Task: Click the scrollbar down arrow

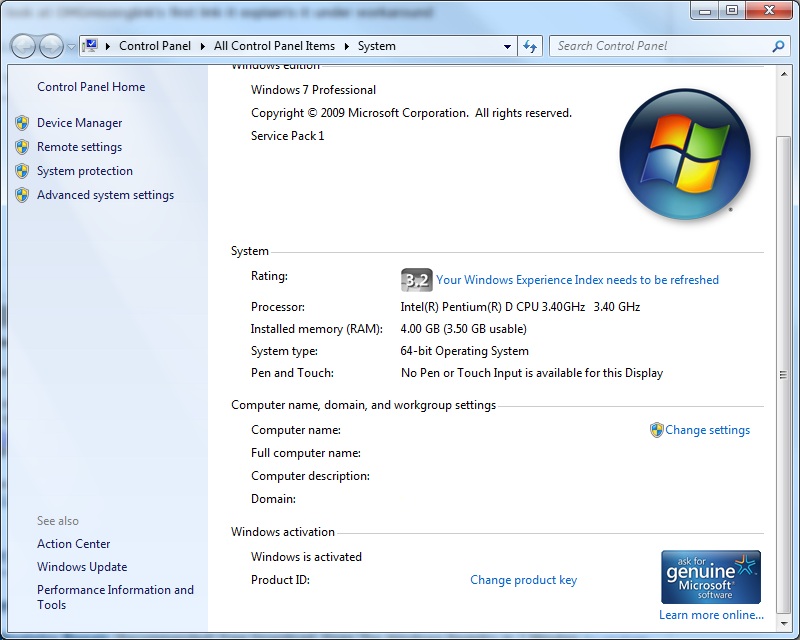Action: point(784,624)
